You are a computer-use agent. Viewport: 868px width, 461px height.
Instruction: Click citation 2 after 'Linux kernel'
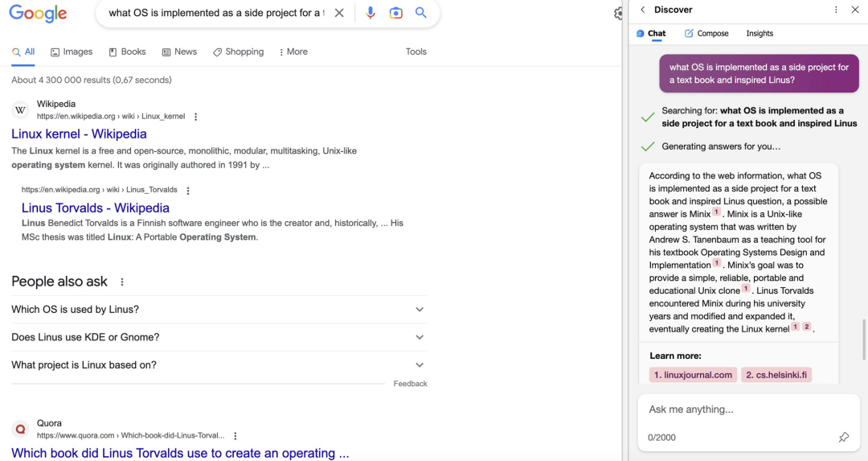click(807, 327)
